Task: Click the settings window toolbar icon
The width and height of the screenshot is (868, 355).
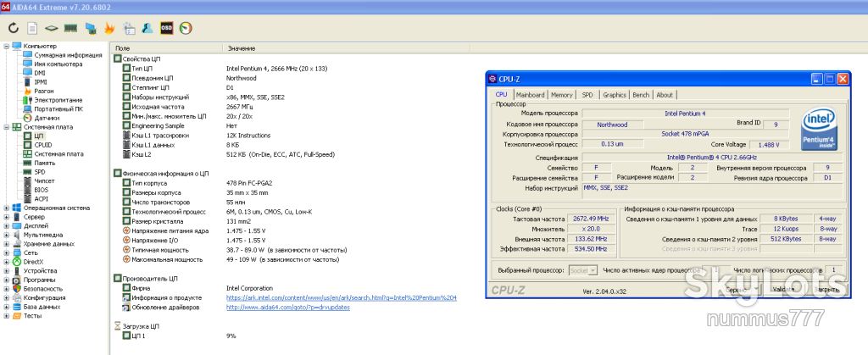Action: pos(129,28)
